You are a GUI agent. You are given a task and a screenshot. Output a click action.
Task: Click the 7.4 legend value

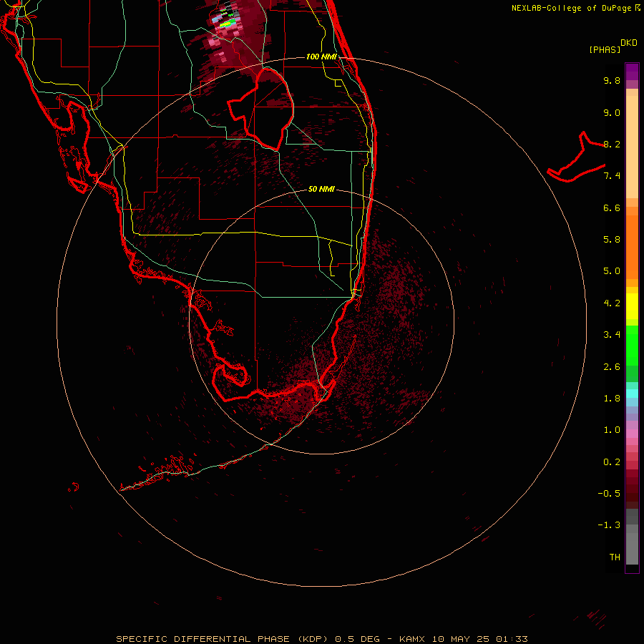[612, 176]
